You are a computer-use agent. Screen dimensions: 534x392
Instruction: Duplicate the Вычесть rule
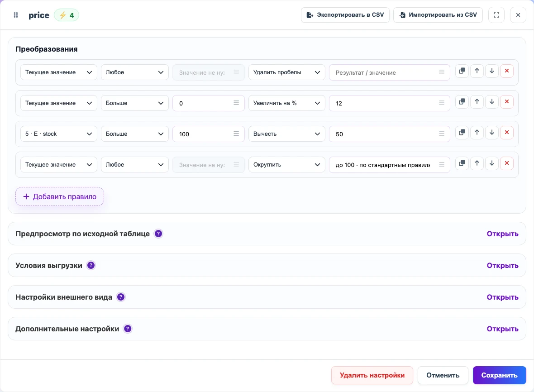coord(462,133)
